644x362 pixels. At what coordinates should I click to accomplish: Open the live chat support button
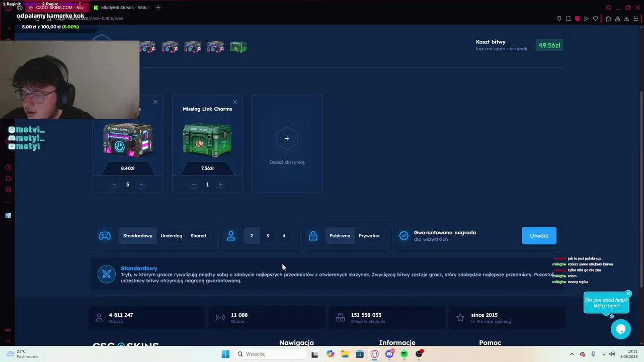(621, 329)
